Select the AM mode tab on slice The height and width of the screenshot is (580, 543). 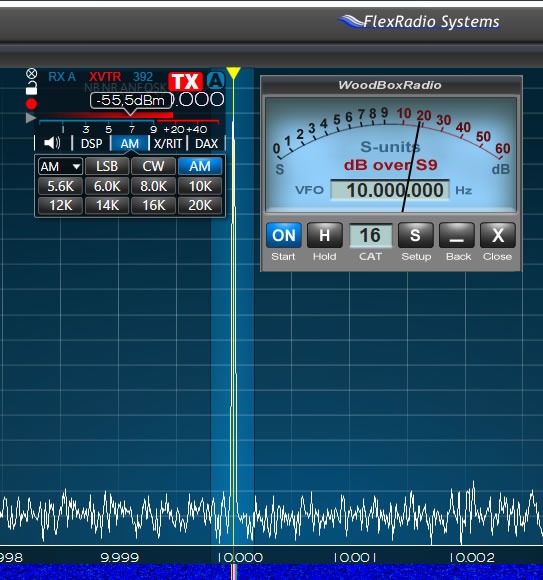[x=129, y=143]
